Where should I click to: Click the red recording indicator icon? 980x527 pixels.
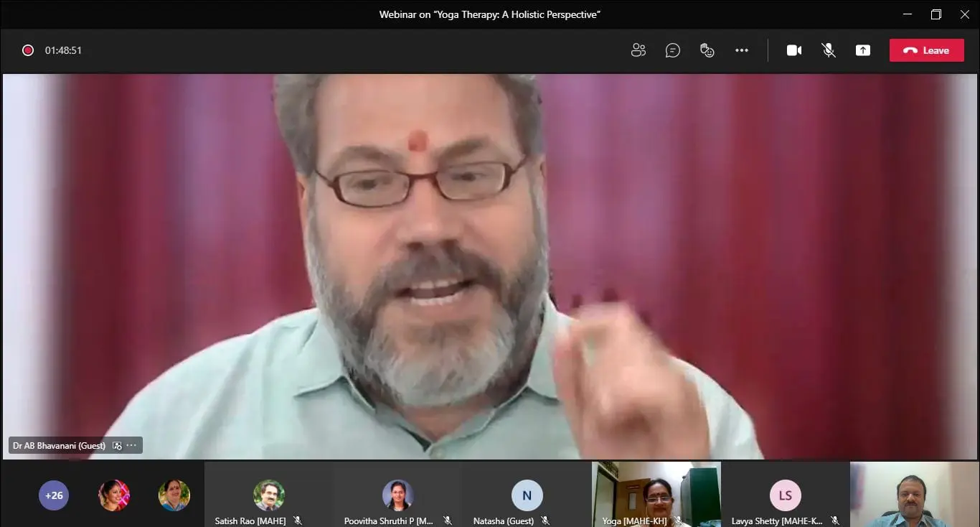(x=28, y=50)
